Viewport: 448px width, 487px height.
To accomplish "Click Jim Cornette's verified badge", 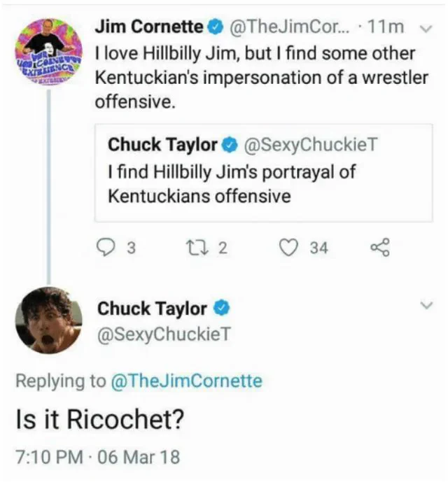I will point(217,27).
